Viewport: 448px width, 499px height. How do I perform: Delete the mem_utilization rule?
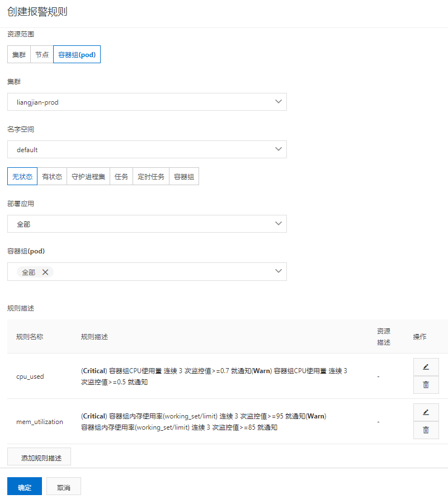pyautogui.click(x=426, y=430)
